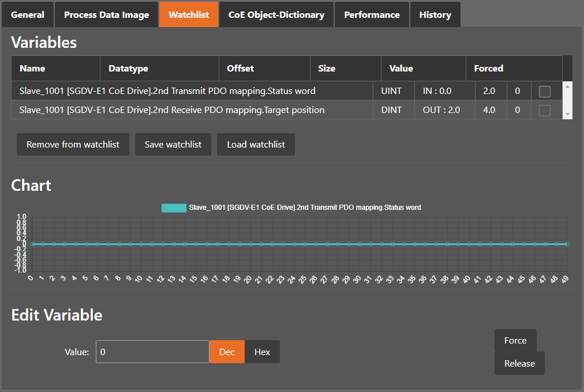Viewport: 584px width, 392px height.
Task: Enable Forced checkbox for Target position row
Action: coord(544,110)
